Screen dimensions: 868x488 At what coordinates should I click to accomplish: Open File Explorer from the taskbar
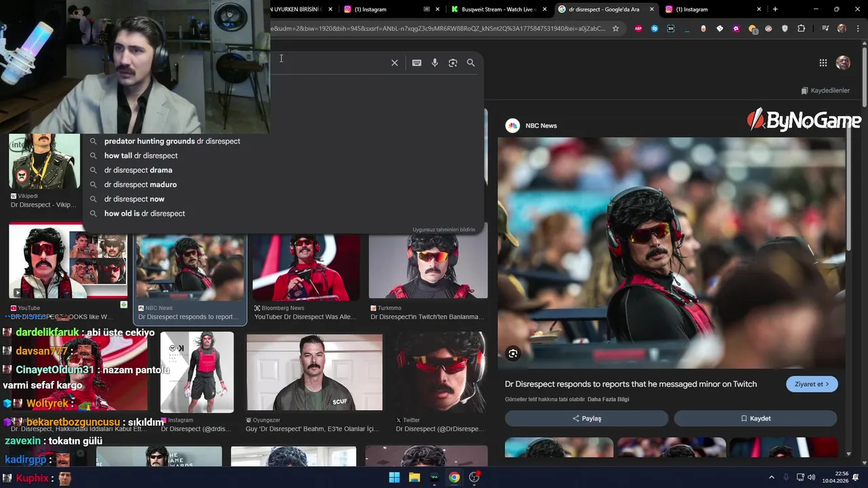pos(414,478)
